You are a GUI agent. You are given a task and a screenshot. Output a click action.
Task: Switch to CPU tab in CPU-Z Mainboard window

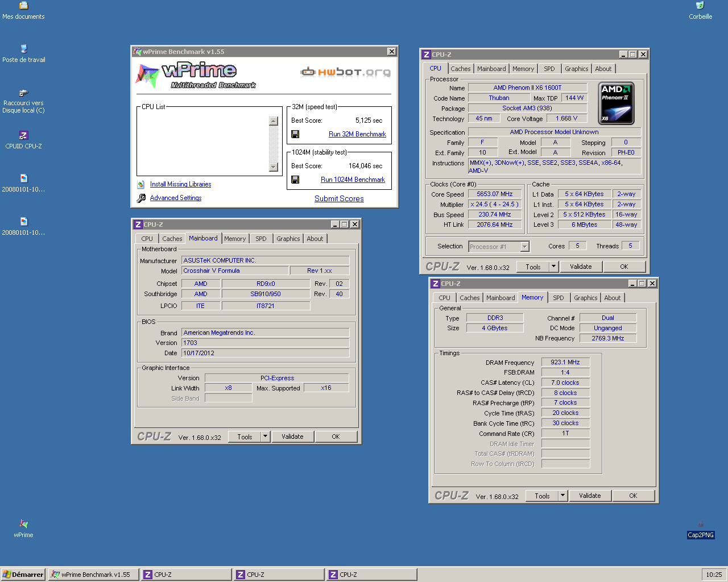(147, 239)
